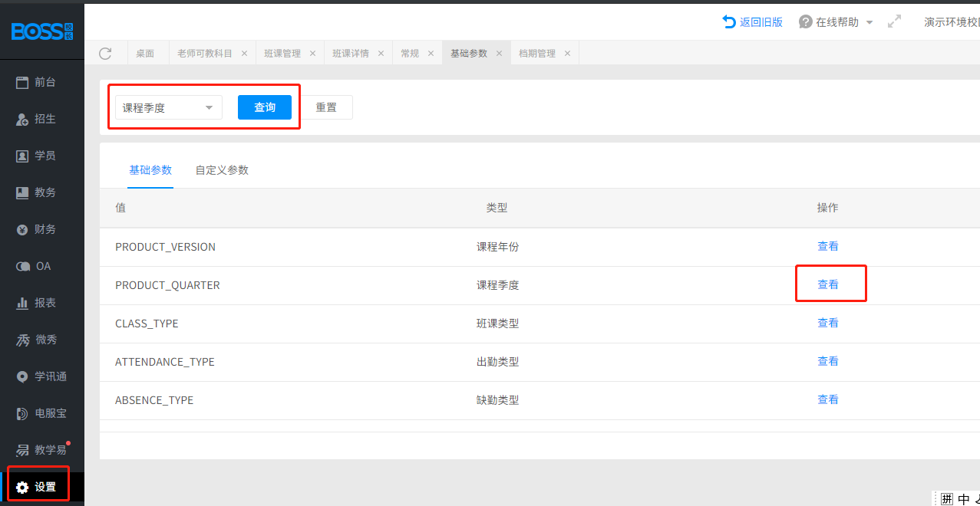The height and width of the screenshot is (506, 980).
Task: Close the 常规 tab
Action: coord(431,54)
